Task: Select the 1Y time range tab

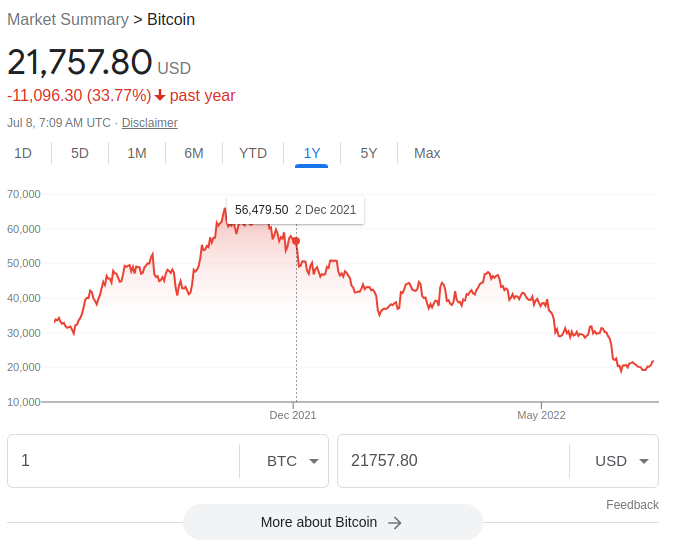Action: [x=312, y=153]
